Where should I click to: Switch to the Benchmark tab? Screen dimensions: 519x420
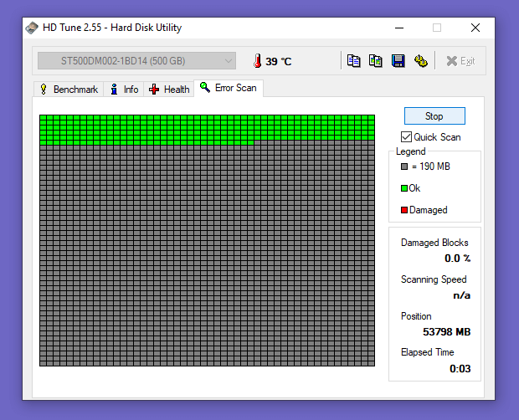click(x=69, y=90)
